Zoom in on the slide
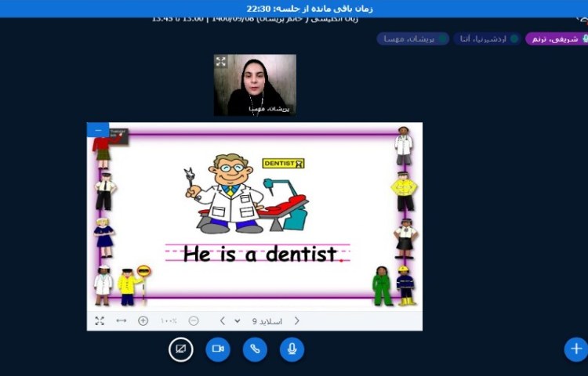This screenshot has height=376, width=588. [143, 320]
